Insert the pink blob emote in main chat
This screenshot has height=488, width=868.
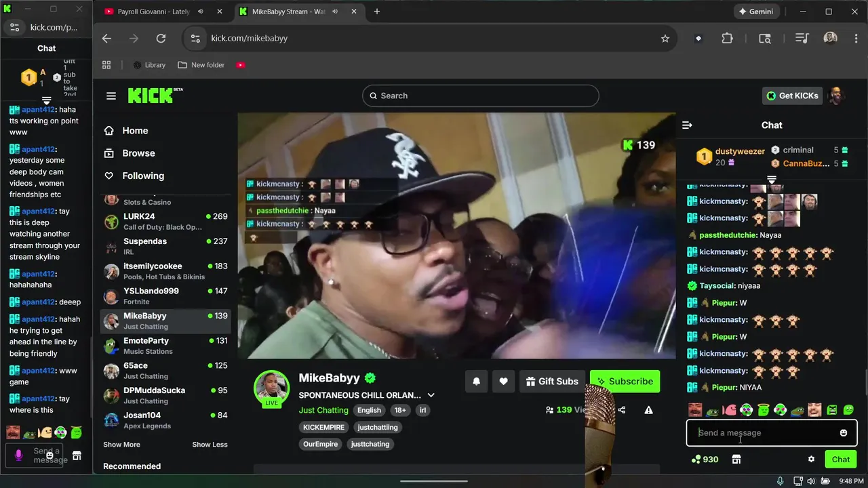tap(729, 410)
